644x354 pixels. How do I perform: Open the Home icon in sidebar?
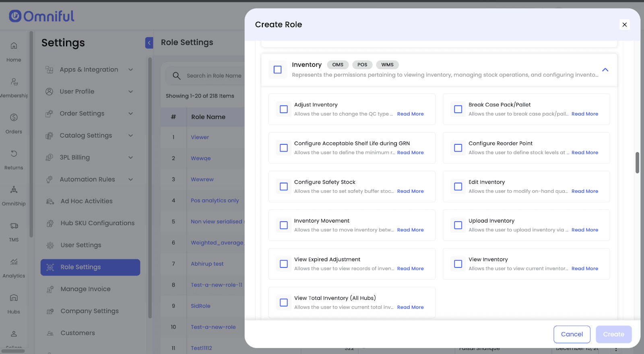click(x=14, y=46)
